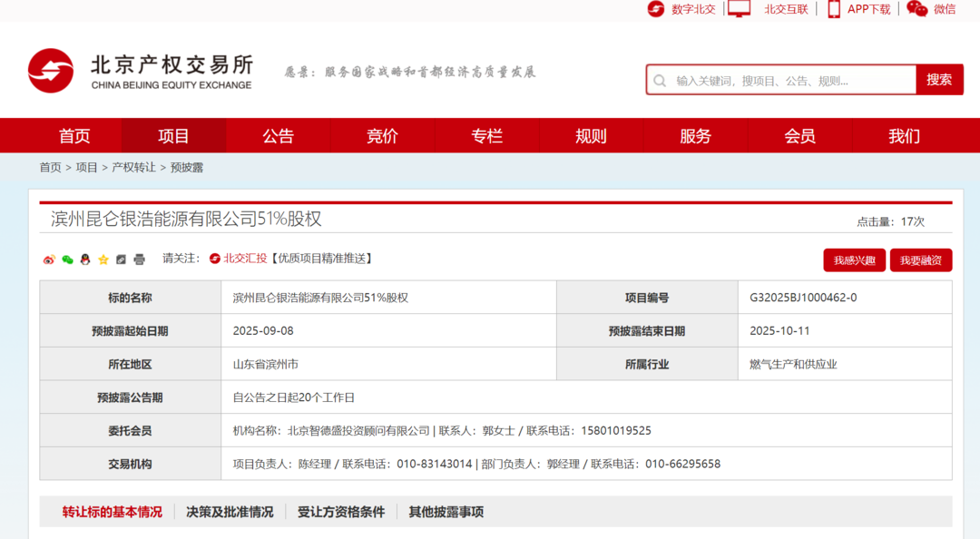This screenshot has width=980, height=539.
Task: Open the 会员 navigation menu item
Action: pyautogui.click(x=800, y=136)
